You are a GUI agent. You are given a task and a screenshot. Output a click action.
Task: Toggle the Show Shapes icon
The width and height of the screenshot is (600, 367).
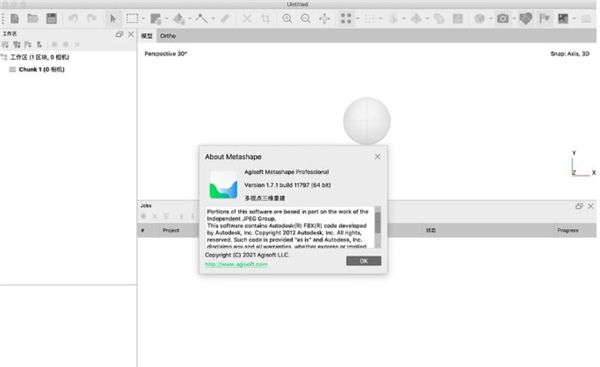point(526,18)
